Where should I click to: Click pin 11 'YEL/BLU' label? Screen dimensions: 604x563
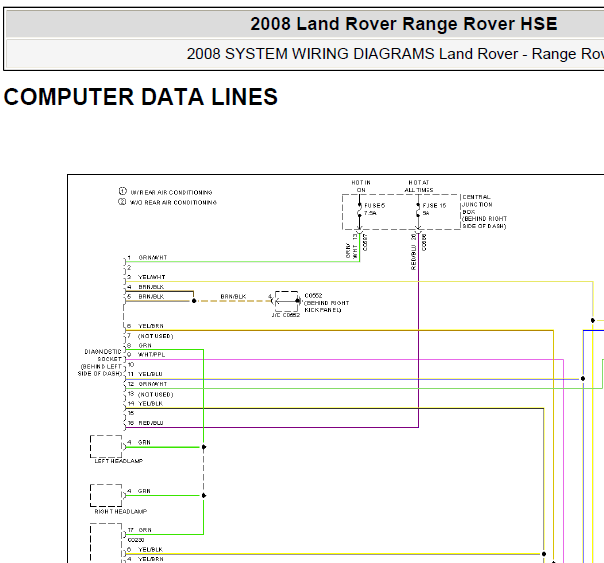coord(150,374)
